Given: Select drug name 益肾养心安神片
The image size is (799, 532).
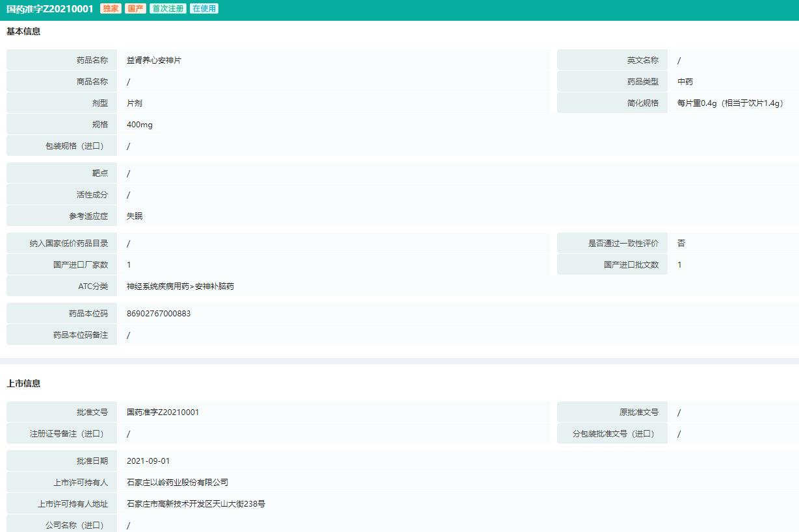Looking at the screenshot, I should click(x=154, y=60).
